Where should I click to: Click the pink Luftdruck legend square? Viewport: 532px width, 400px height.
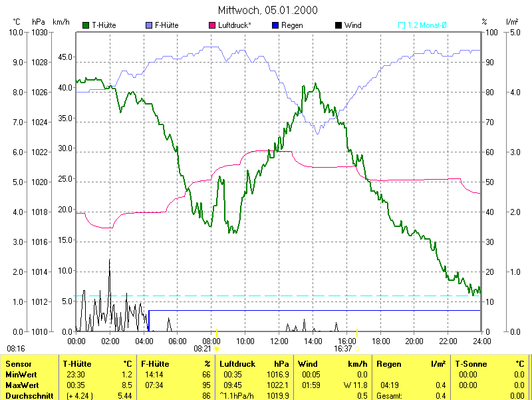click(213, 25)
